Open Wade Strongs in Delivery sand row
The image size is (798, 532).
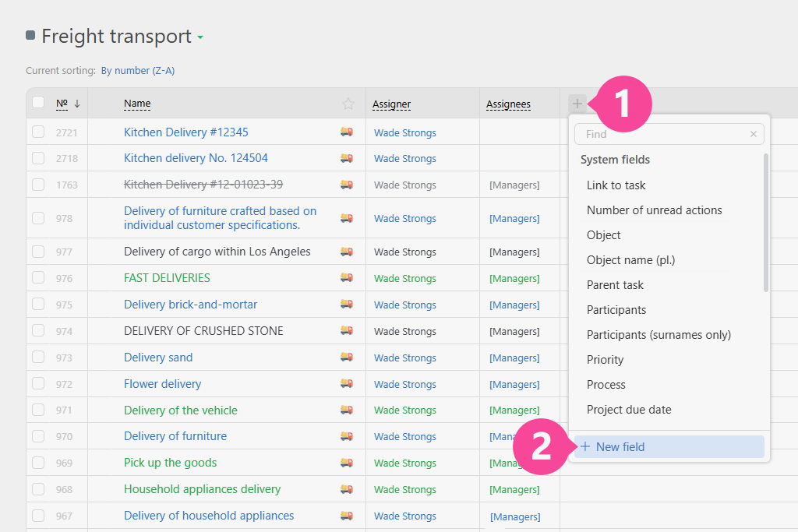pos(405,358)
